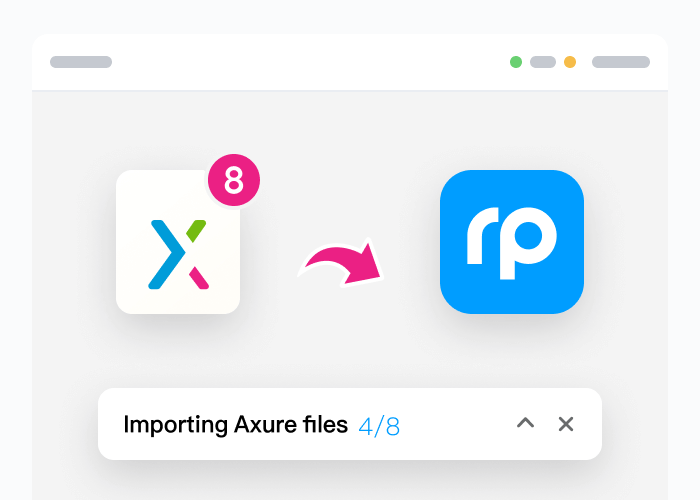Image resolution: width=700 pixels, height=500 pixels.
Task: Click the pink badge showing 8
Action: (233, 180)
